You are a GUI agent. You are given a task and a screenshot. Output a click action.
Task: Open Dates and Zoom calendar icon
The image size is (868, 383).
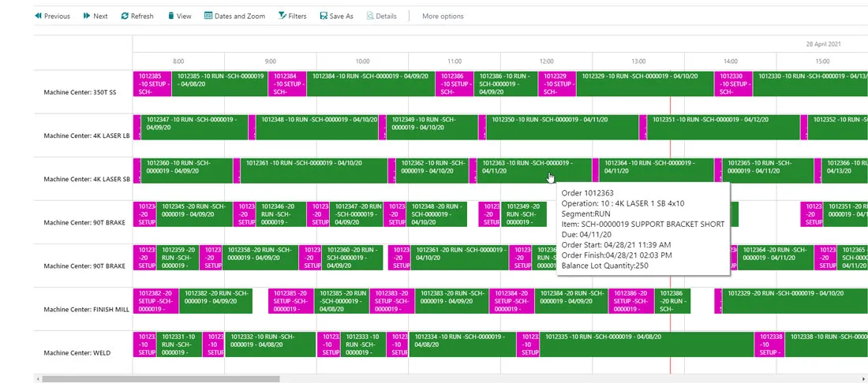click(208, 16)
